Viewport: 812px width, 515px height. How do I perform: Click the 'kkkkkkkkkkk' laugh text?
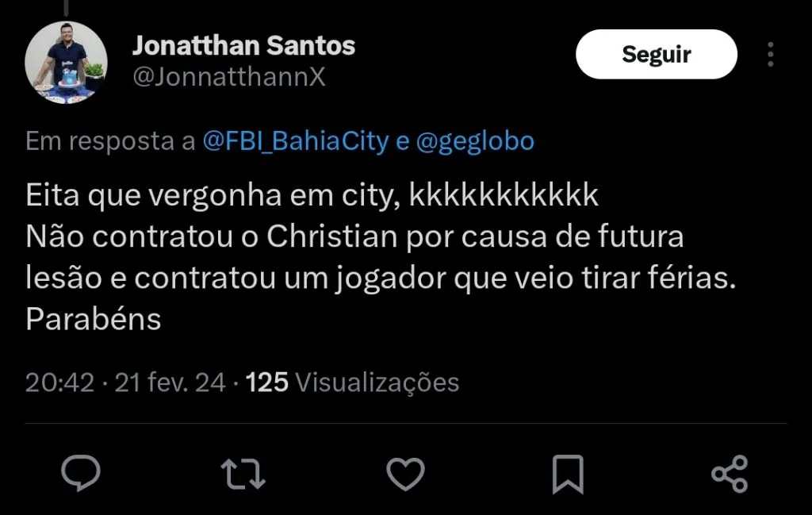click(x=504, y=195)
